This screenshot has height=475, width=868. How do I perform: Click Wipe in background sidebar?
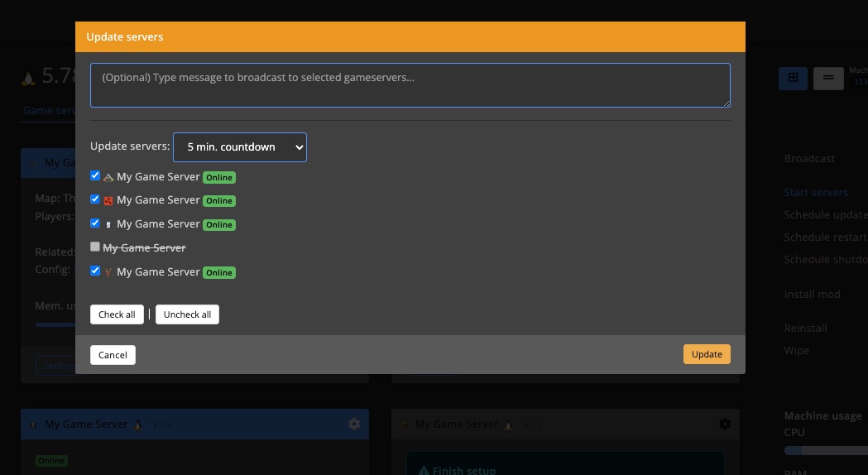tap(797, 350)
